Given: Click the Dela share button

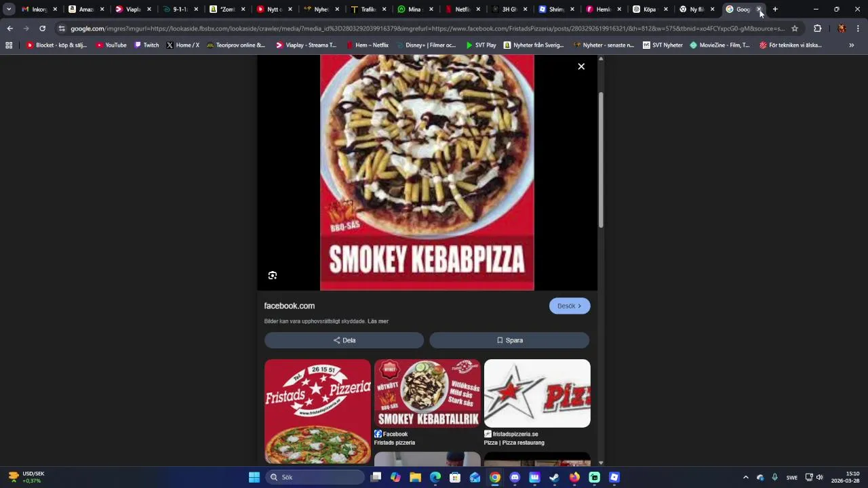Looking at the screenshot, I should coord(344,340).
